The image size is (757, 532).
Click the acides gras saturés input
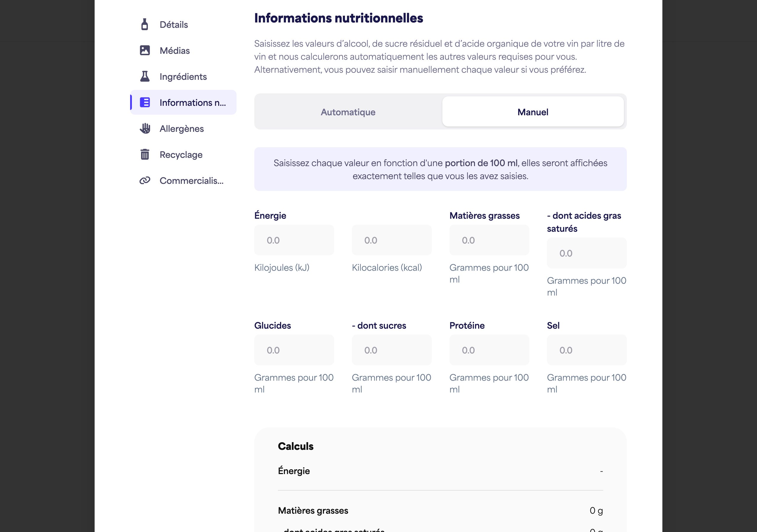tap(587, 253)
